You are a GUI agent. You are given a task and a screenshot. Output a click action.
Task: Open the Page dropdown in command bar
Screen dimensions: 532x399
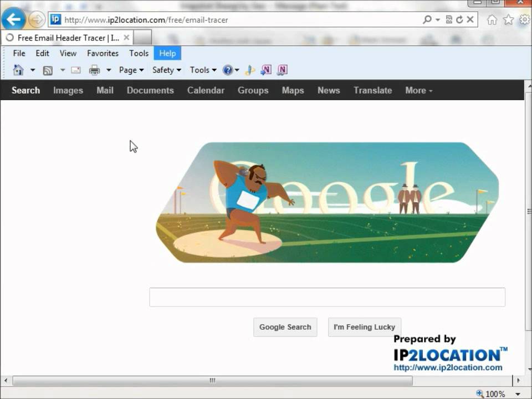(x=131, y=70)
